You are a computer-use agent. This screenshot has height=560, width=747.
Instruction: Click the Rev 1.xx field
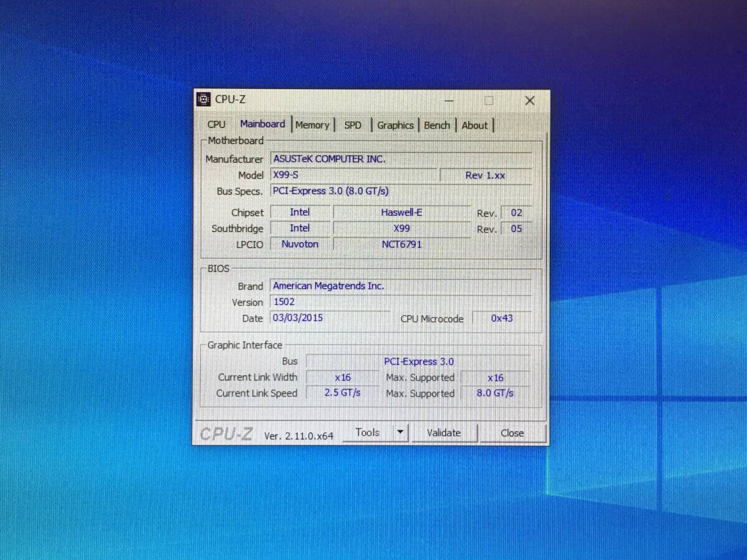[x=486, y=175]
